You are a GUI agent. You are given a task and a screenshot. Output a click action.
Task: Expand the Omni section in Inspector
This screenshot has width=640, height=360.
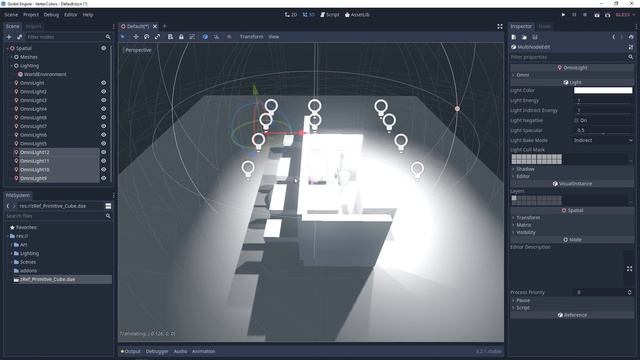[513, 75]
